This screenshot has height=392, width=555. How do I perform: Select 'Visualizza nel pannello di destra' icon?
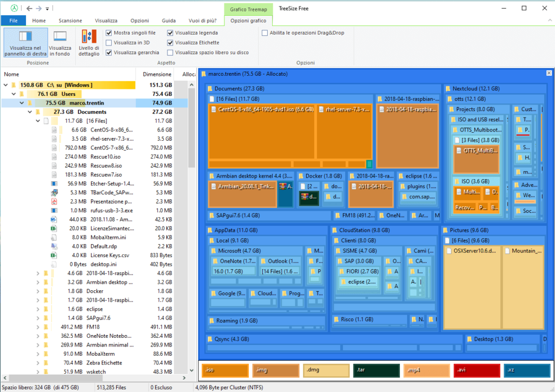(x=25, y=42)
